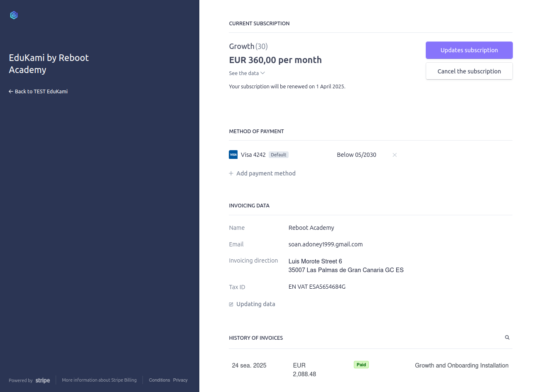The height and width of the screenshot is (392, 537).
Task: Open the invoice history search icon
Action: click(507, 338)
